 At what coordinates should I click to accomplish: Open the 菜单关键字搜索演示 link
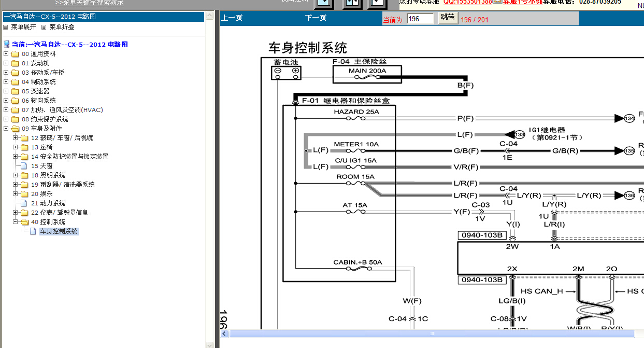coord(89,3)
